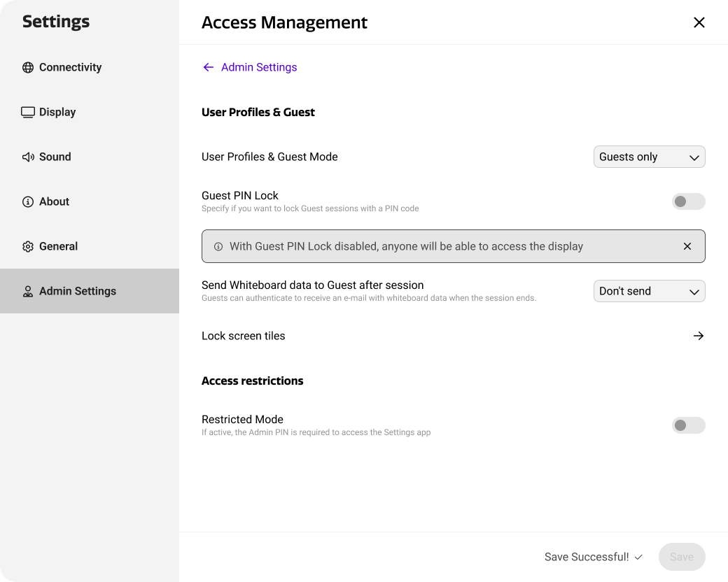Open the User Profiles & Guest Mode dropdown
The width and height of the screenshot is (728, 582).
pyautogui.click(x=649, y=157)
